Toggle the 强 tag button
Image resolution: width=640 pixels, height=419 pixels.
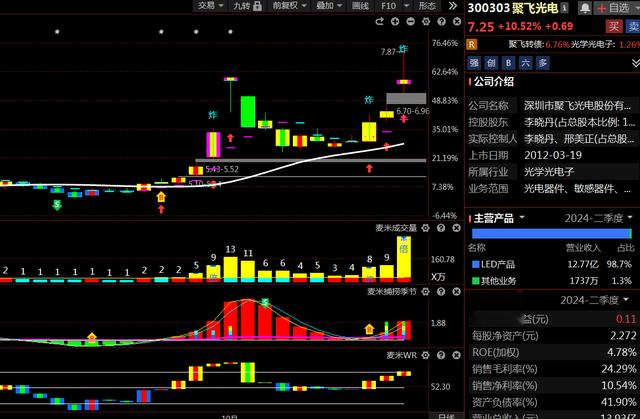(475, 63)
